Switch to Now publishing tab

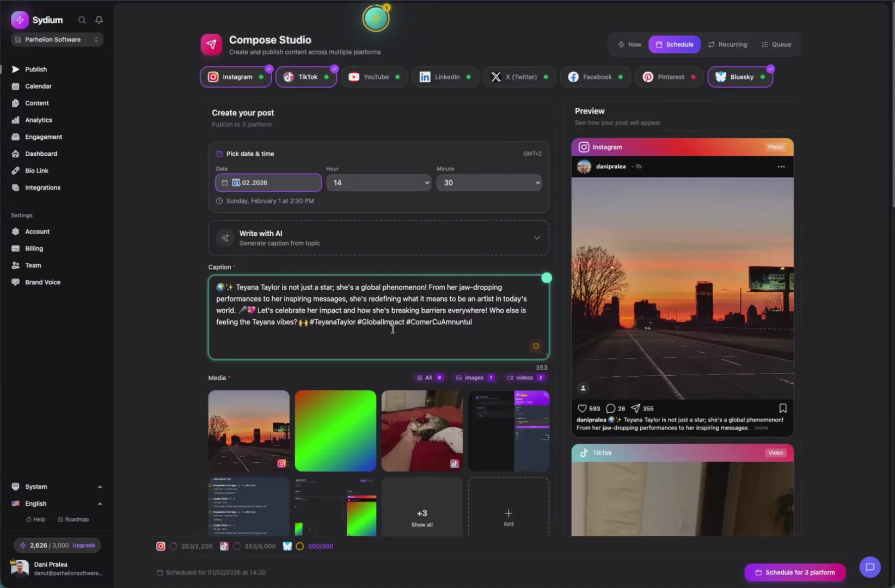point(630,45)
